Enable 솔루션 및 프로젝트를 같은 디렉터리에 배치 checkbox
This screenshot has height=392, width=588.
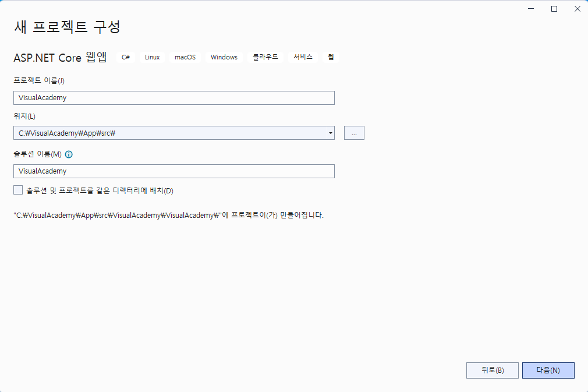[18, 190]
